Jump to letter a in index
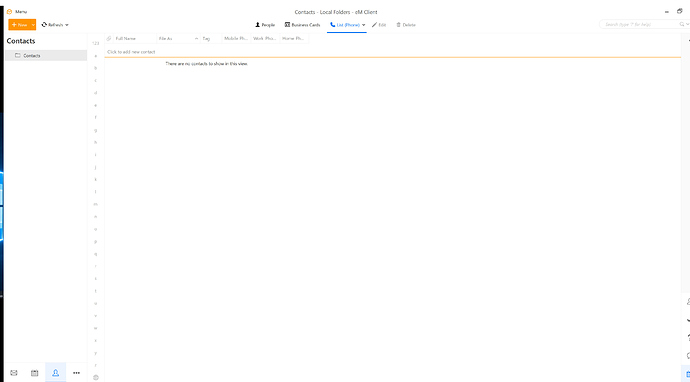The image size is (690, 382). pos(95,56)
